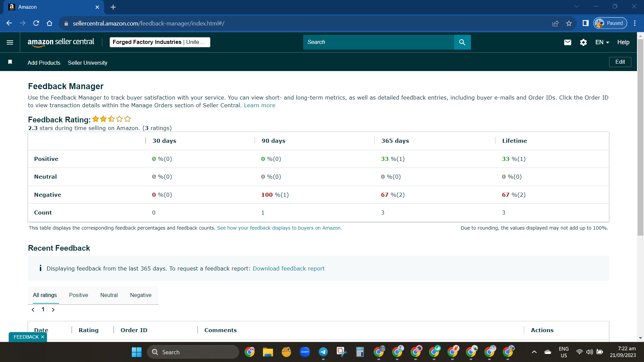Open Snipping Tool from the taskbar
The image size is (644, 362).
(341, 352)
